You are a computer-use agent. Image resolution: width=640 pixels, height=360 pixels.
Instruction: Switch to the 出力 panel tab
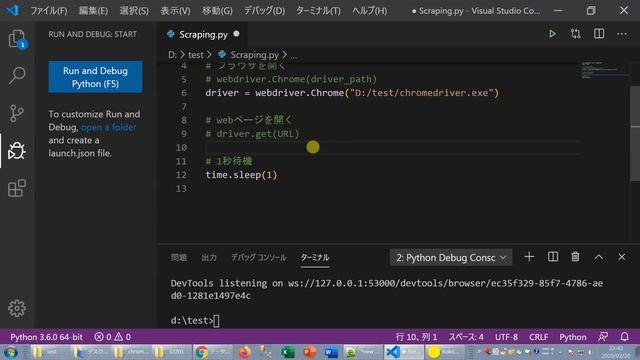pos(209,258)
